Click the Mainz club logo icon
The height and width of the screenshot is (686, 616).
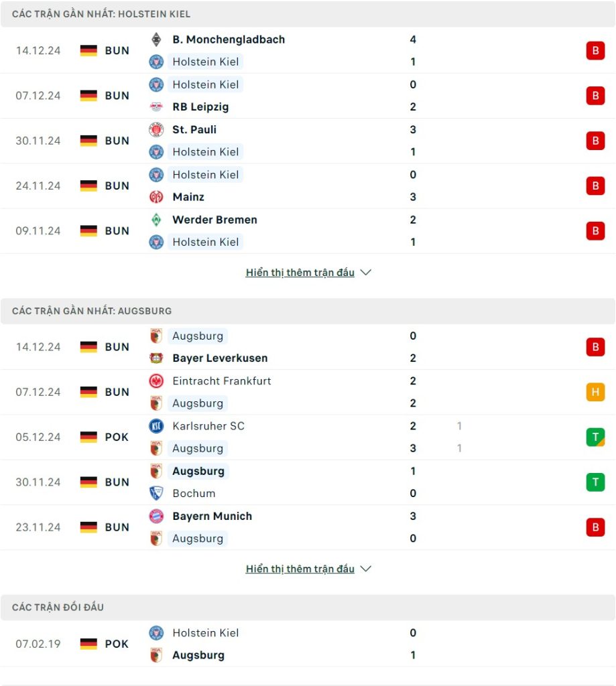coord(156,197)
